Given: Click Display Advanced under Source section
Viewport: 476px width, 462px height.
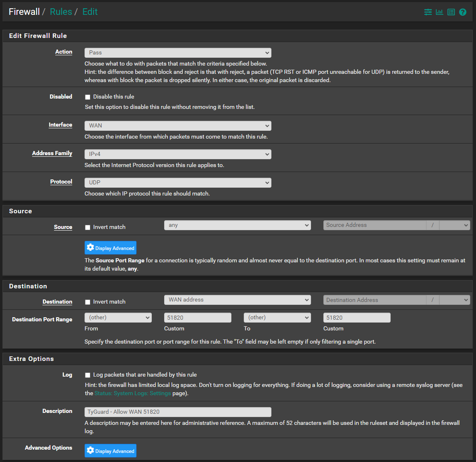Looking at the screenshot, I should pos(110,248).
